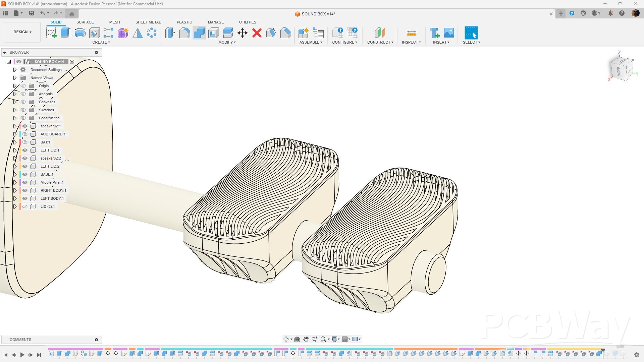Toggle visibility of BASE:1 component
The height and width of the screenshot is (362, 644).
pyautogui.click(x=25, y=174)
